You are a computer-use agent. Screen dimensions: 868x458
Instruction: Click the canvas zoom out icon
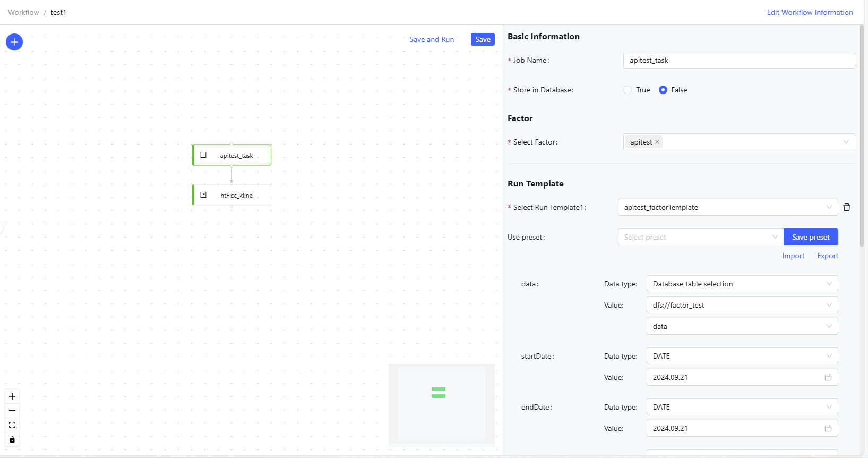tap(12, 411)
